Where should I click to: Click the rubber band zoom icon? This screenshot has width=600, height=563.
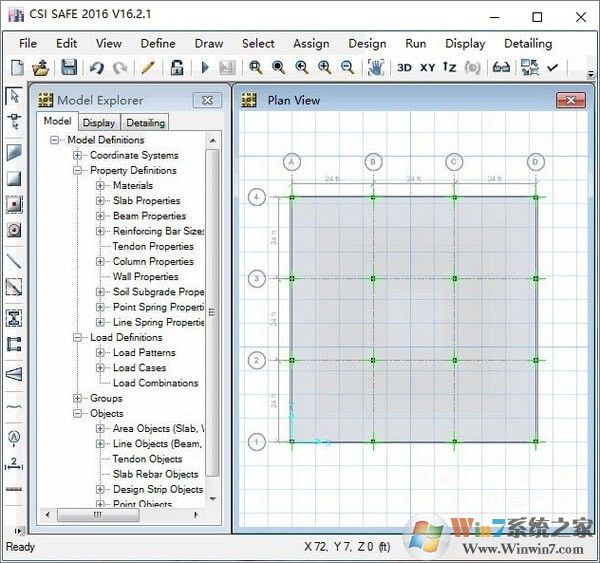pyautogui.click(x=255, y=68)
